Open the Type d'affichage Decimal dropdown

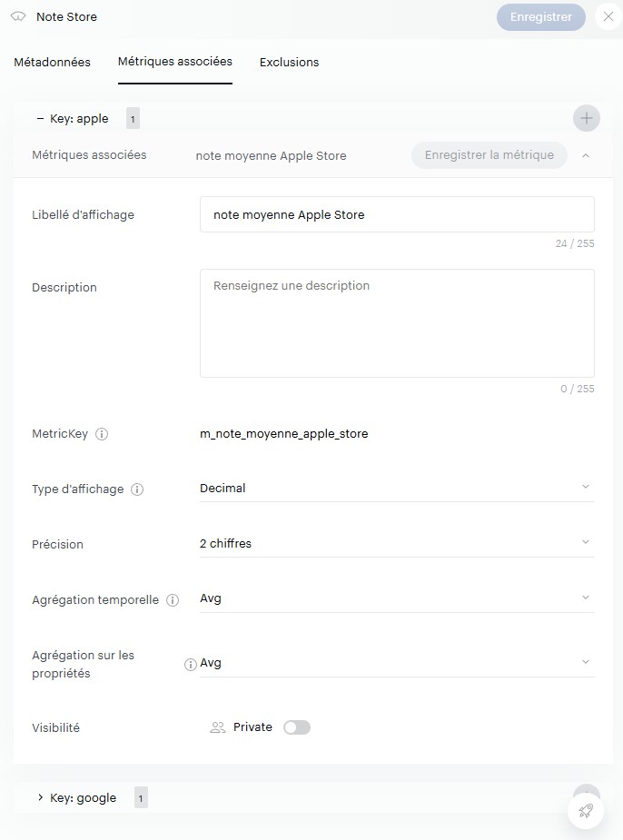point(396,489)
